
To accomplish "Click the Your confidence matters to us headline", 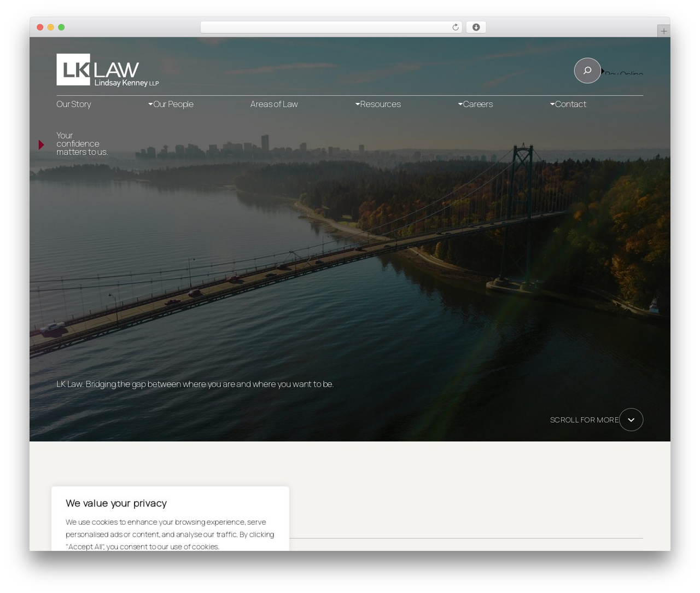I will point(82,144).
